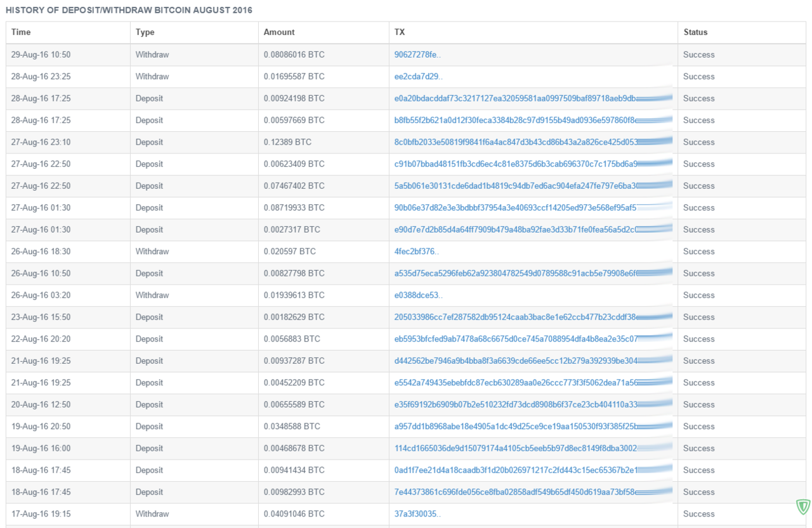Select Withdraw type in the 29-Aug-16 10:50 row
The height and width of the screenshot is (528, 812).
(x=152, y=55)
